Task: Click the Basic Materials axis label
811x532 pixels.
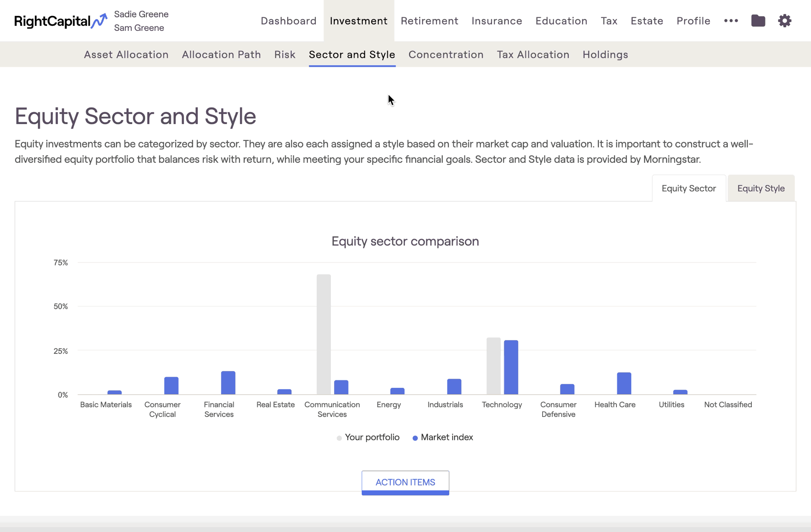Action: pyautogui.click(x=106, y=404)
